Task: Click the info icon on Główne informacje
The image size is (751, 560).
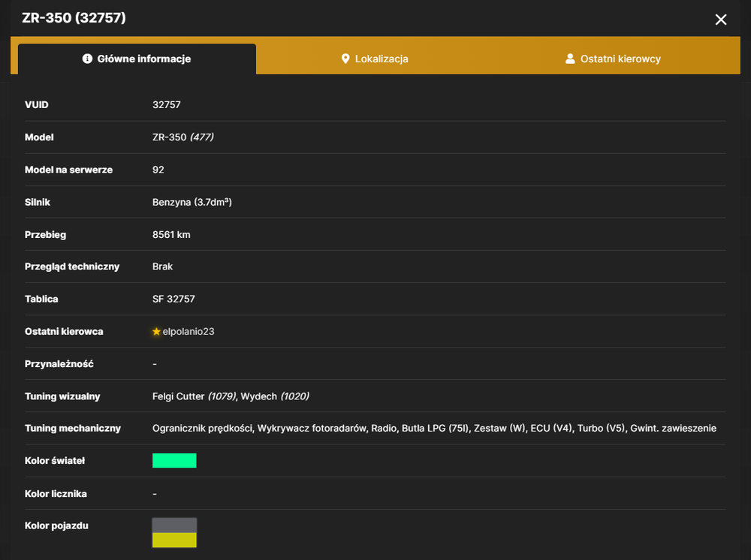Action: tap(87, 59)
